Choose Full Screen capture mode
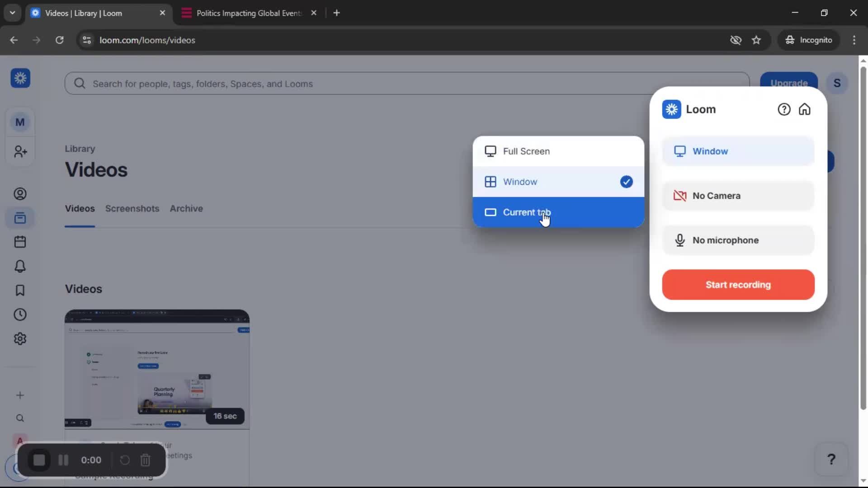Viewport: 868px width, 488px height. pos(526,151)
